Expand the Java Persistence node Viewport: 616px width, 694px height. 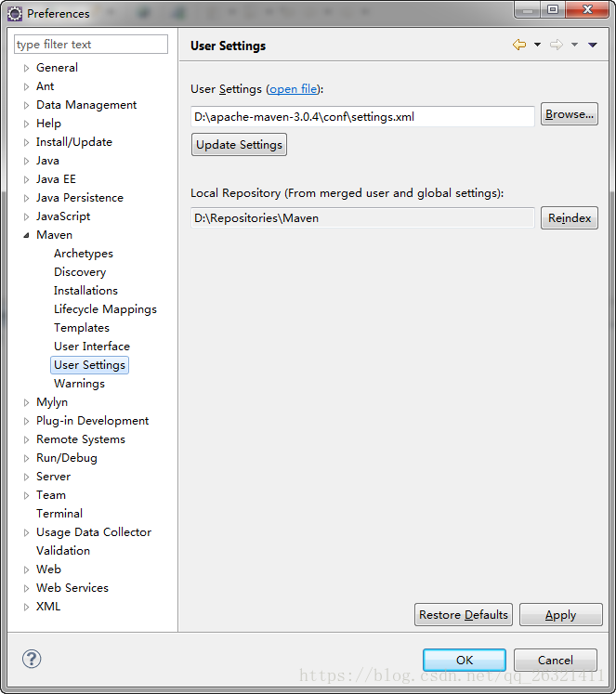[26, 198]
